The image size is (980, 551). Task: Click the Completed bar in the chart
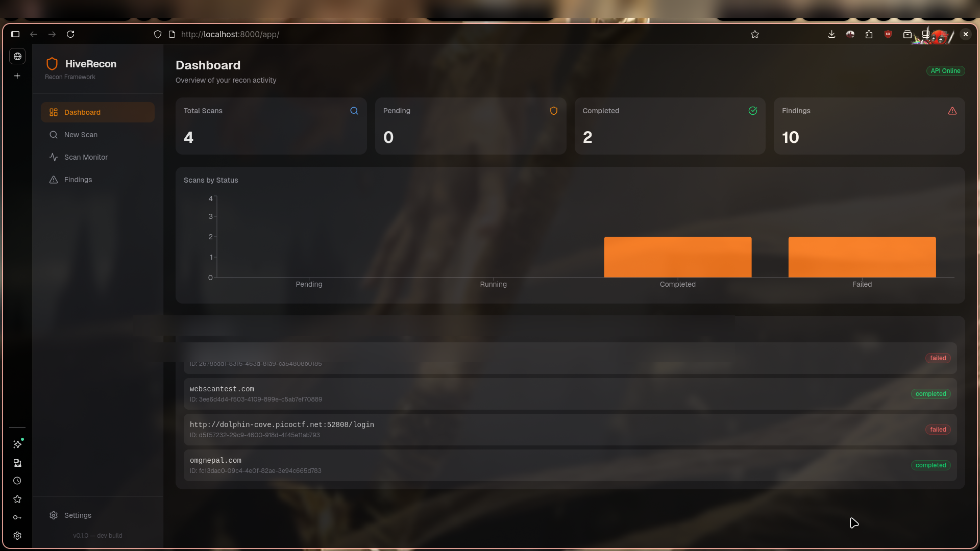click(677, 257)
